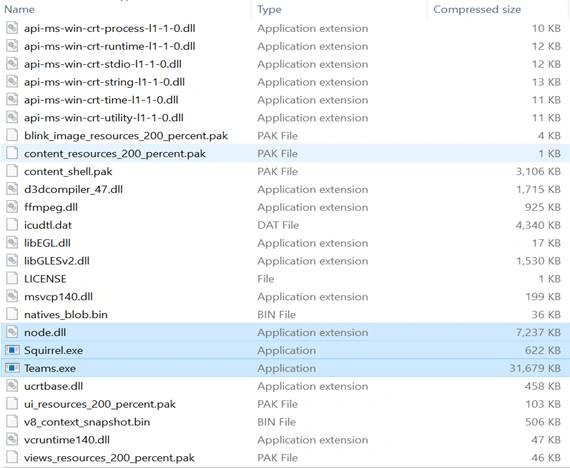Click the ui_resources_200_percent.pak file icon
570x468 pixels.
coord(12,404)
